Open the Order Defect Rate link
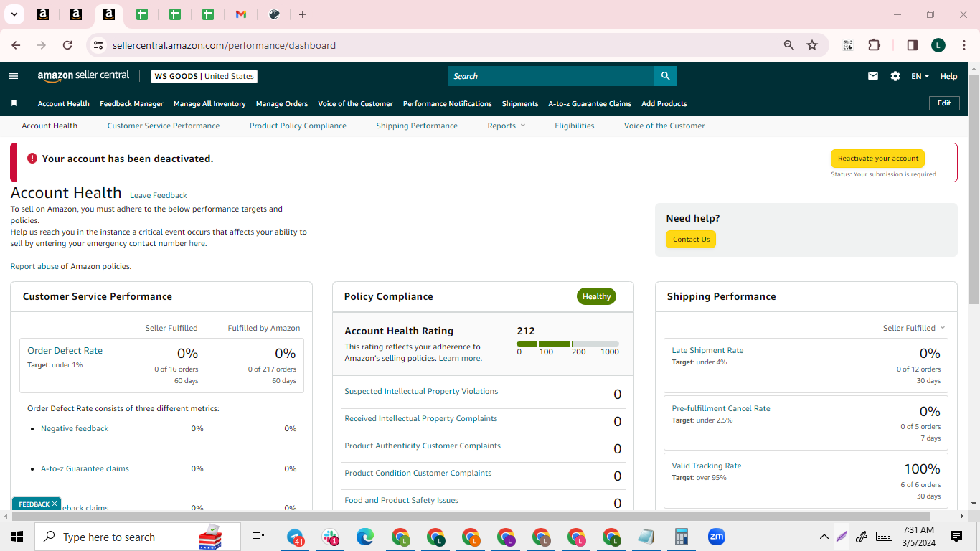 coord(65,351)
